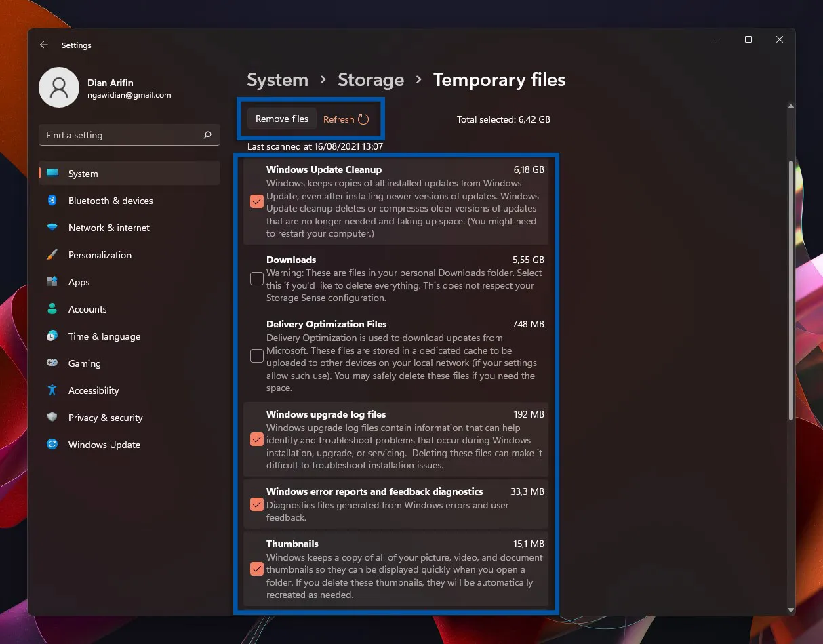The height and width of the screenshot is (644, 823).
Task: Tick the Delivery Optimization Files checkbox
Action: pos(257,356)
